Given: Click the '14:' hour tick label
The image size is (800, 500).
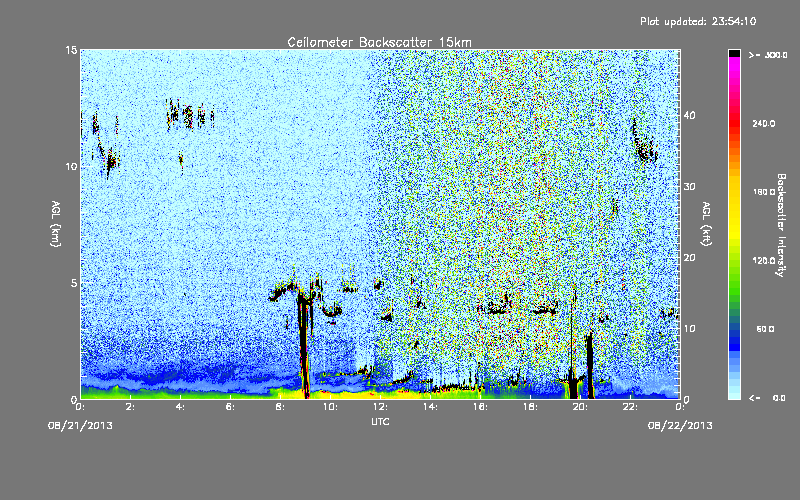Looking at the screenshot, I should pos(430,407).
